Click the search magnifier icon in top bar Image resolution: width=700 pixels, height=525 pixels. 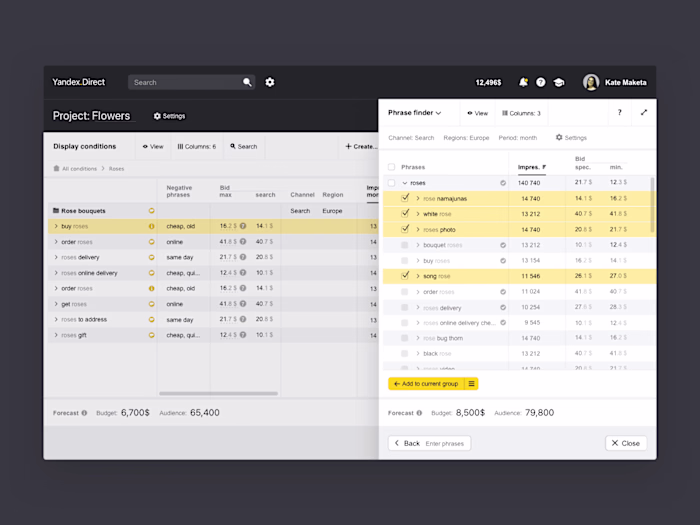tap(247, 82)
